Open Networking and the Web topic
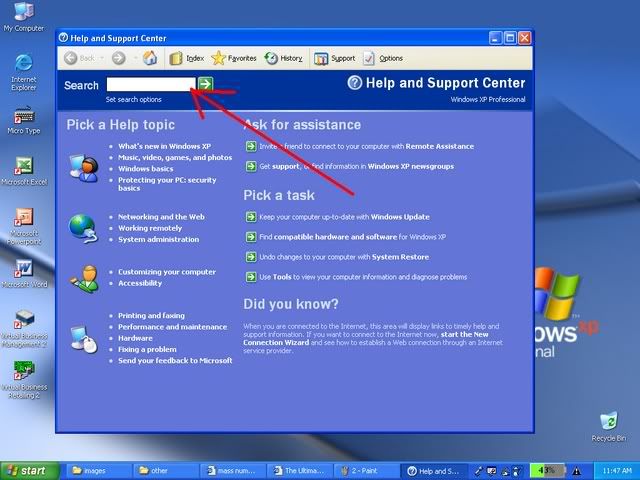Viewport: 640px width, 480px height. click(161, 217)
